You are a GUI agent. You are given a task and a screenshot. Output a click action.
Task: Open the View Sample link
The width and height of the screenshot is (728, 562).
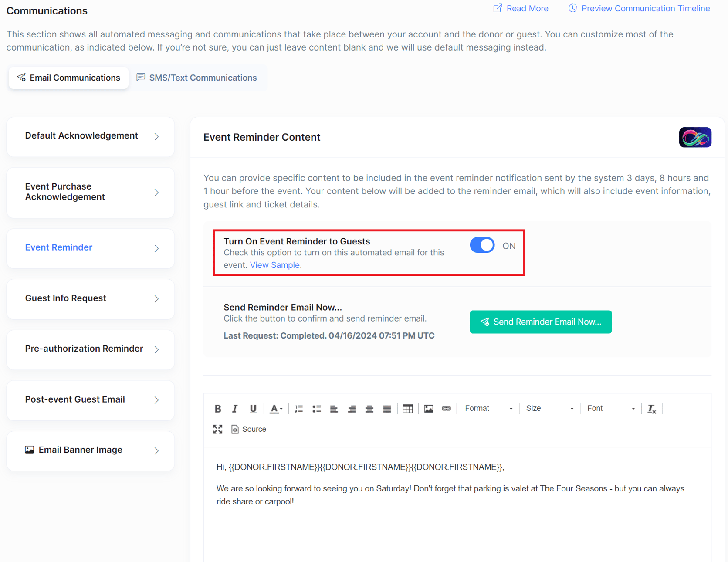pos(274,265)
